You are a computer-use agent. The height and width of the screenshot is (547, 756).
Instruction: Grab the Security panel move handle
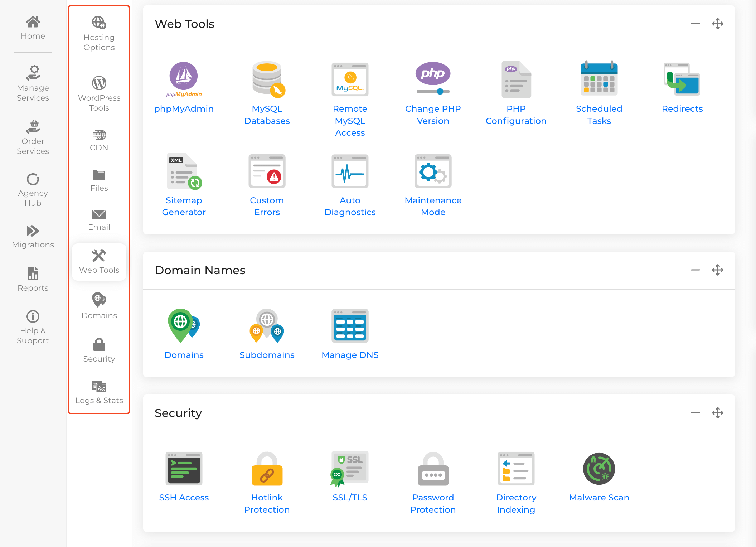[718, 413]
